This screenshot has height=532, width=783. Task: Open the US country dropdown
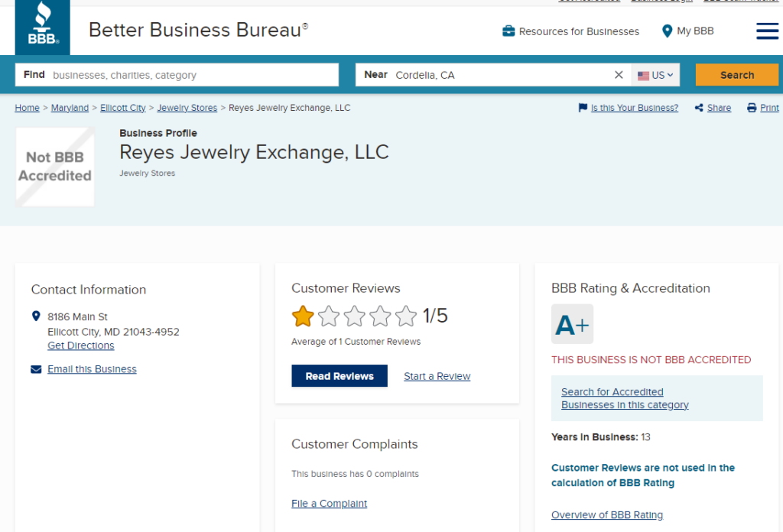655,75
